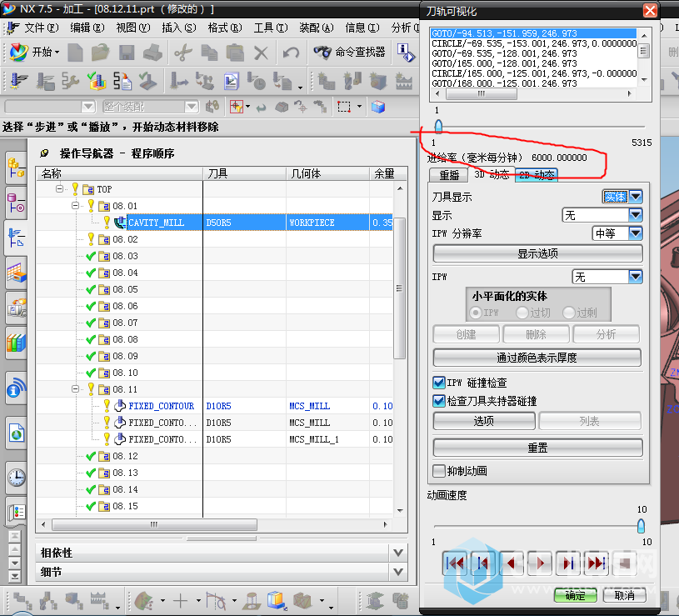Screen dimensions: 679x616
Task: Select the 过剩 radio button
Action: pos(568,313)
